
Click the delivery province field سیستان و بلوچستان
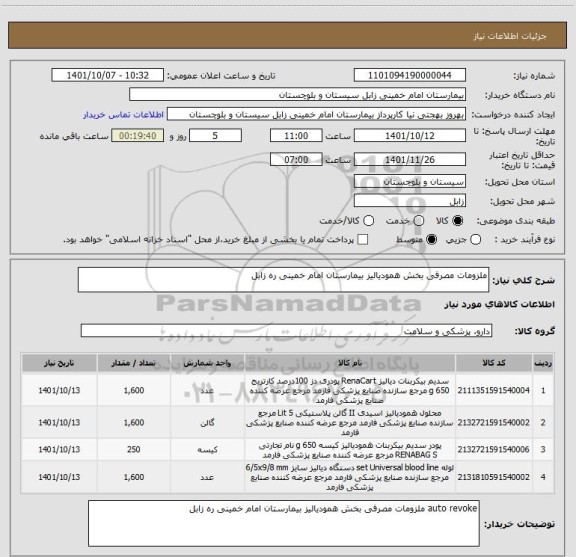410,181
